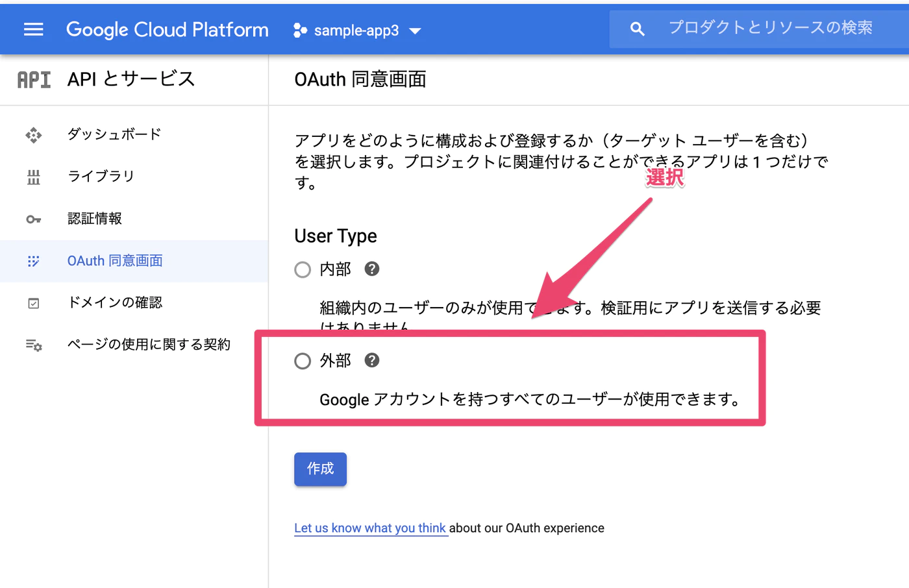Open help icon next to 外部
Screen dimensions: 909x588
[x=372, y=360]
